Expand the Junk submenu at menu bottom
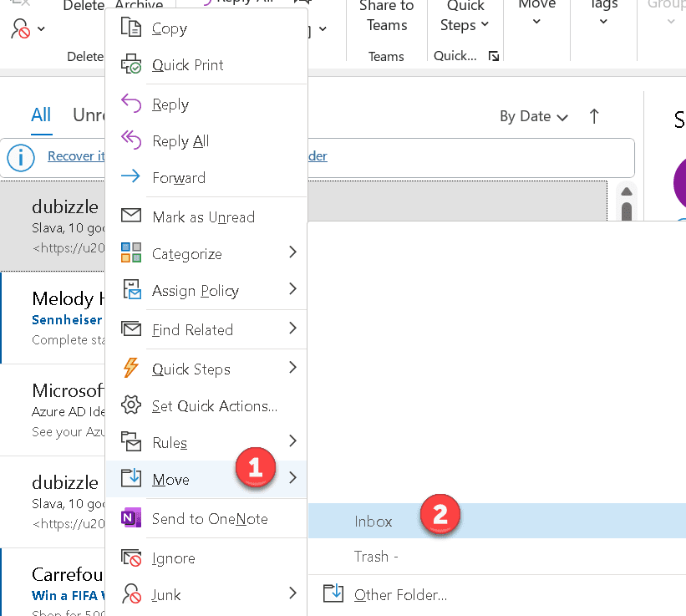686x616 pixels. pos(292,593)
